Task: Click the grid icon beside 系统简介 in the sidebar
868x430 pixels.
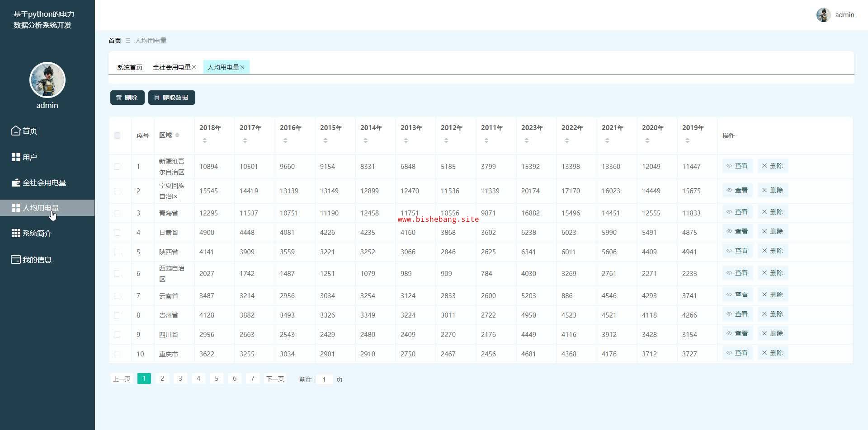Action: 16,233
